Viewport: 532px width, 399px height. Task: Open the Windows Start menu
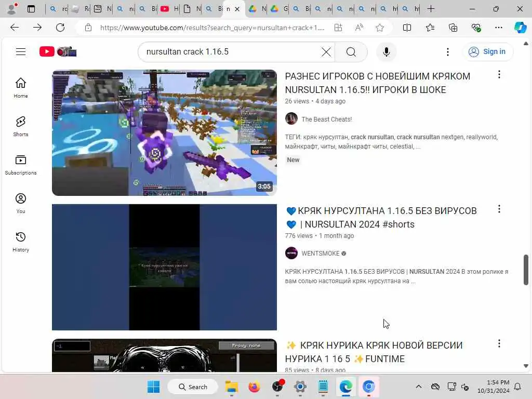coord(153,387)
